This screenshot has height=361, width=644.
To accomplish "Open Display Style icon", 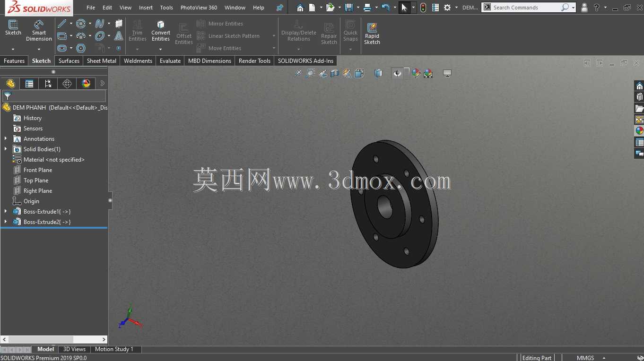I will tap(378, 73).
